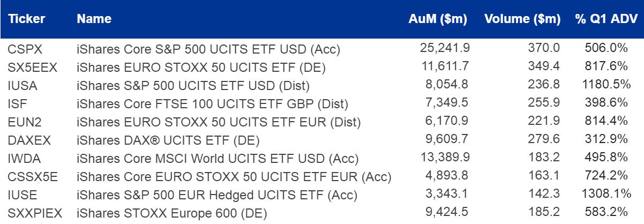Image resolution: width=644 pixels, height=224 pixels.
Task: Select the CSPX ticker cell
Action: pos(25,49)
